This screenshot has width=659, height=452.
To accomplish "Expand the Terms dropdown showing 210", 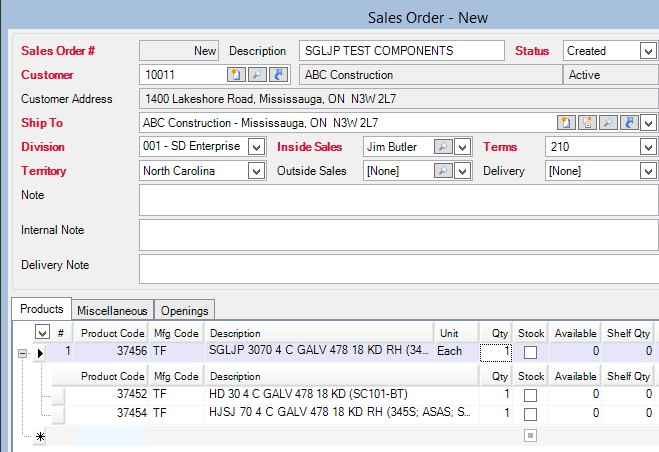I will 648,147.
